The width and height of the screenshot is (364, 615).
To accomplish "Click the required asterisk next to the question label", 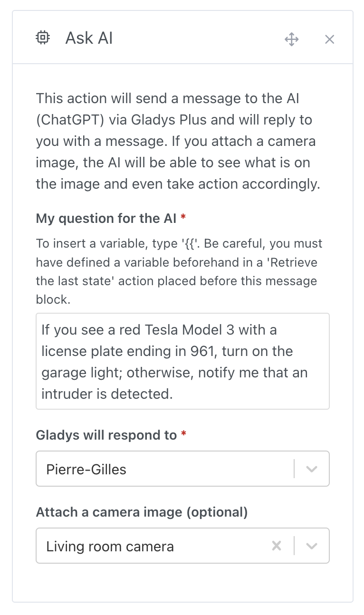I will point(184,218).
